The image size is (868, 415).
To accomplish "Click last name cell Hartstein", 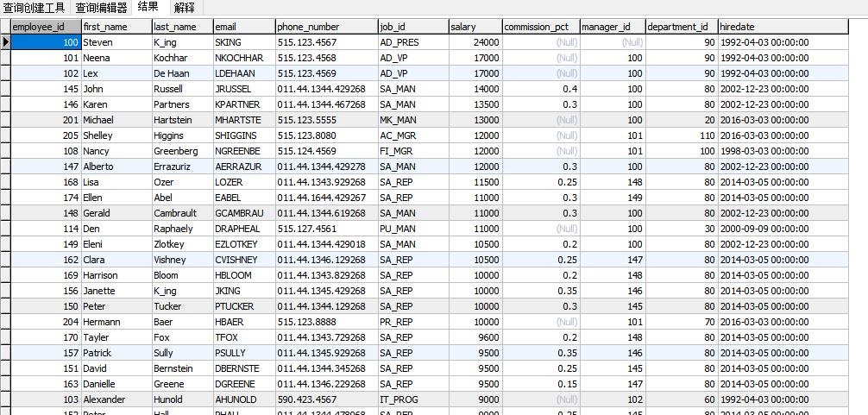I will click(183, 120).
